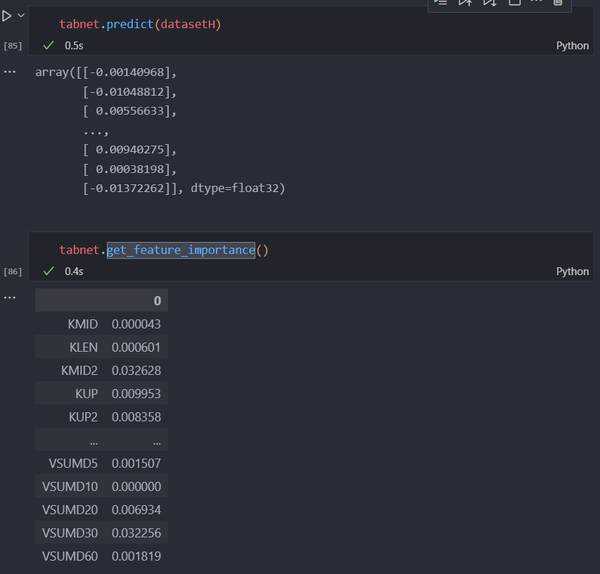The height and width of the screenshot is (574, 600).
Task: Open run options dropdown beside play button
Action: (x=21, y=16)
